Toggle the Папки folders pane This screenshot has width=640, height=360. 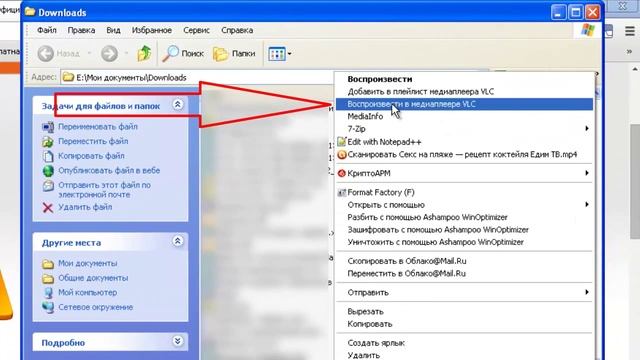[234, 53]
